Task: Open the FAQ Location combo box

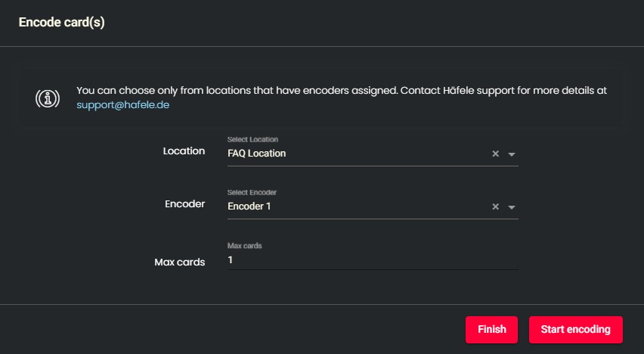Action: pyautogui.click(x=355, y=154)
